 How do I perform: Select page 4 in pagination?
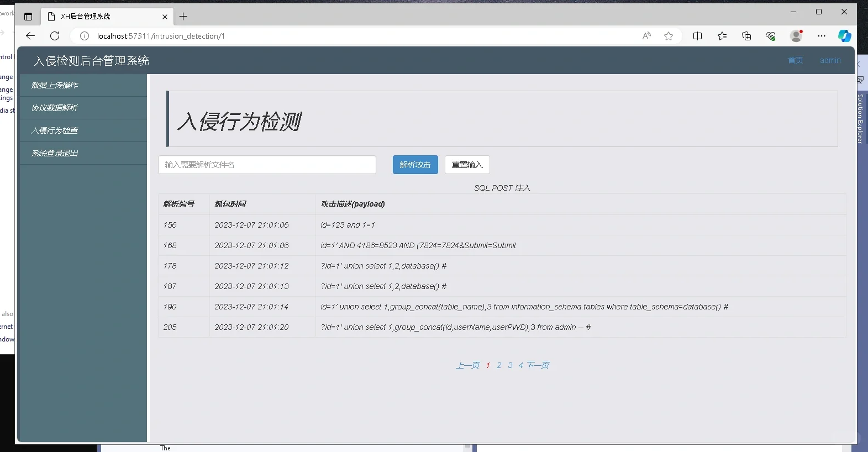[x=520, y=365]
